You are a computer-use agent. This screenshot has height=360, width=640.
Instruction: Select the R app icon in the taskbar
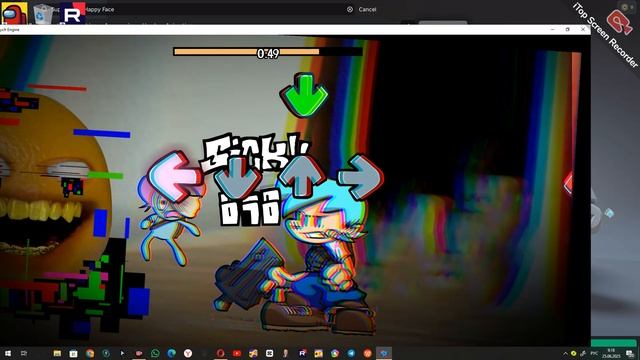pos(302,353)
